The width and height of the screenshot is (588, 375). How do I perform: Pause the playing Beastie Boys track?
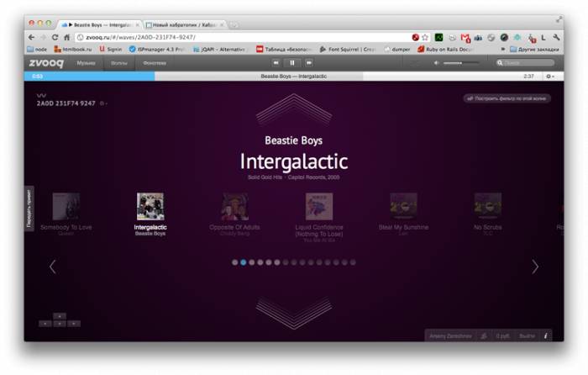click(292, 63)
